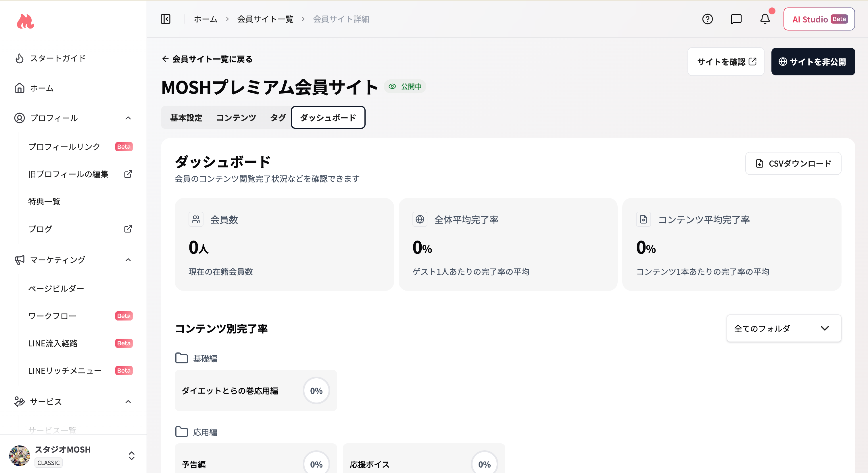Click the マーケティング megaphone icon
Screen dimensions: 868x473
(20, 260)
